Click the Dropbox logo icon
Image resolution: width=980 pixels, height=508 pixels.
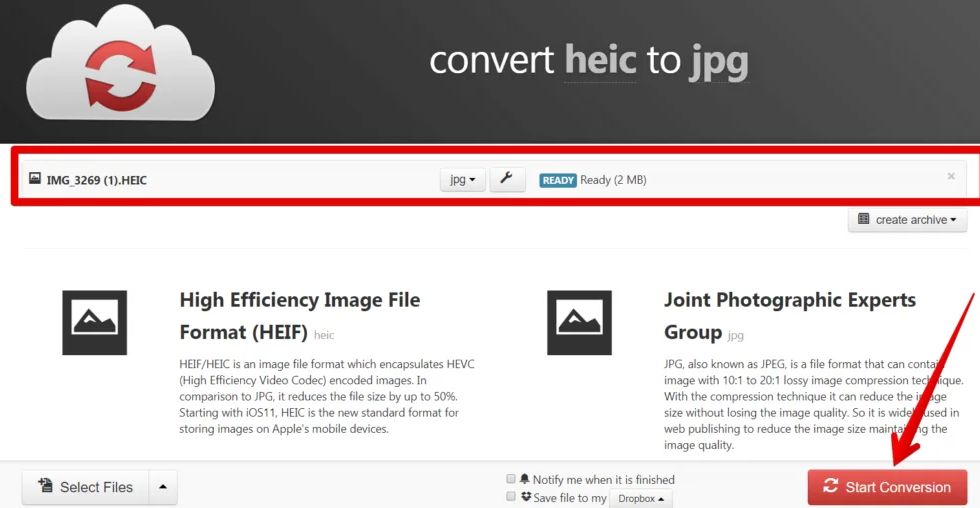pyautogui.click(x=526, y=497)
